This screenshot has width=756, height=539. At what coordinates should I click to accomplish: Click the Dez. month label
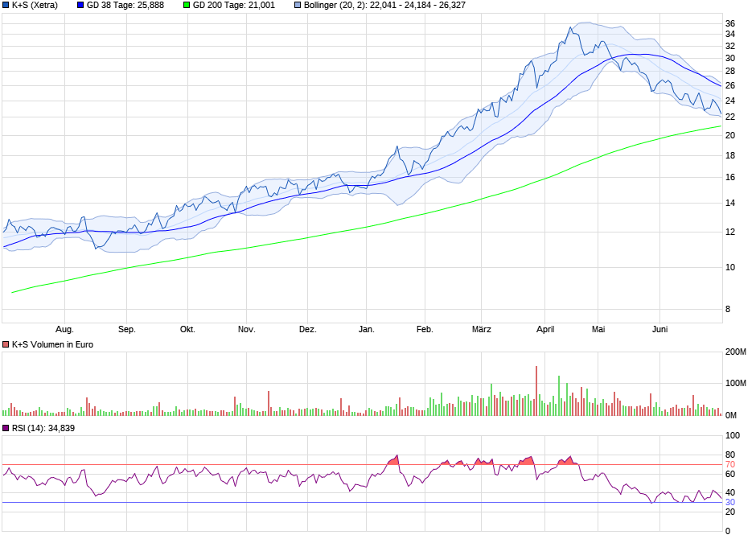[x=307, y=329]
